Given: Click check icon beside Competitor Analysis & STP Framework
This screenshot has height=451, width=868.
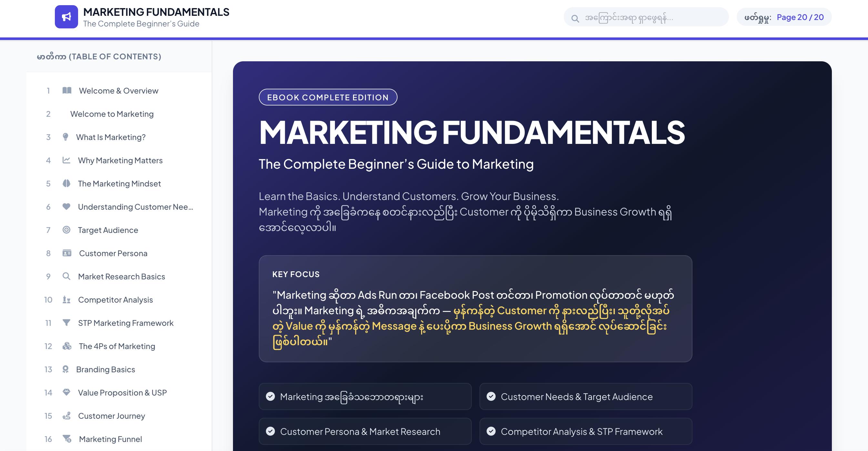Looking at the screenshot, I should [491, 431].
